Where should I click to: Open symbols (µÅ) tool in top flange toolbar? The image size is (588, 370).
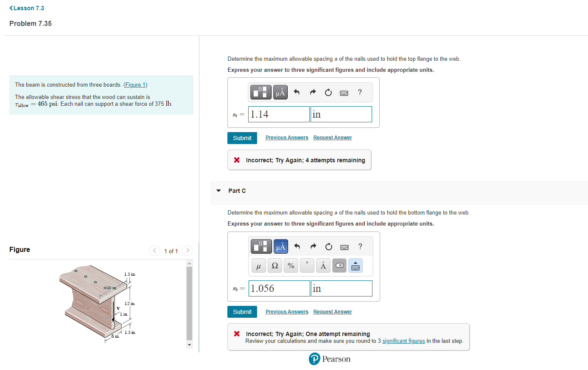(x=280, y=92)
